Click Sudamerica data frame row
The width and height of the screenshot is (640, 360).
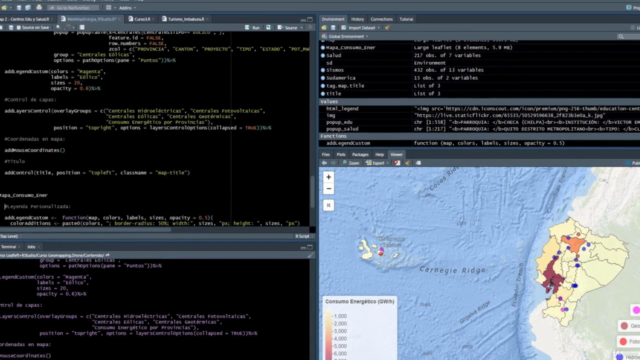480,78
